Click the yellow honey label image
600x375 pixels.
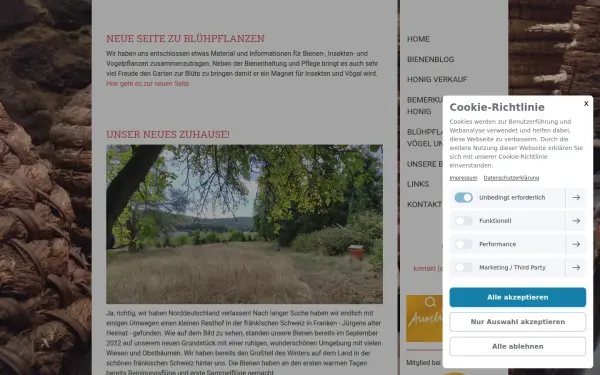424,318
